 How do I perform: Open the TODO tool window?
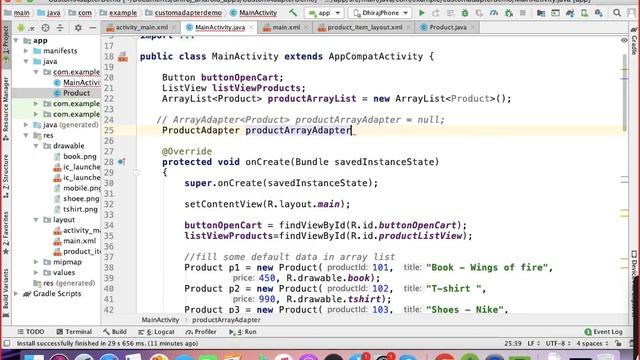[31, 332]
